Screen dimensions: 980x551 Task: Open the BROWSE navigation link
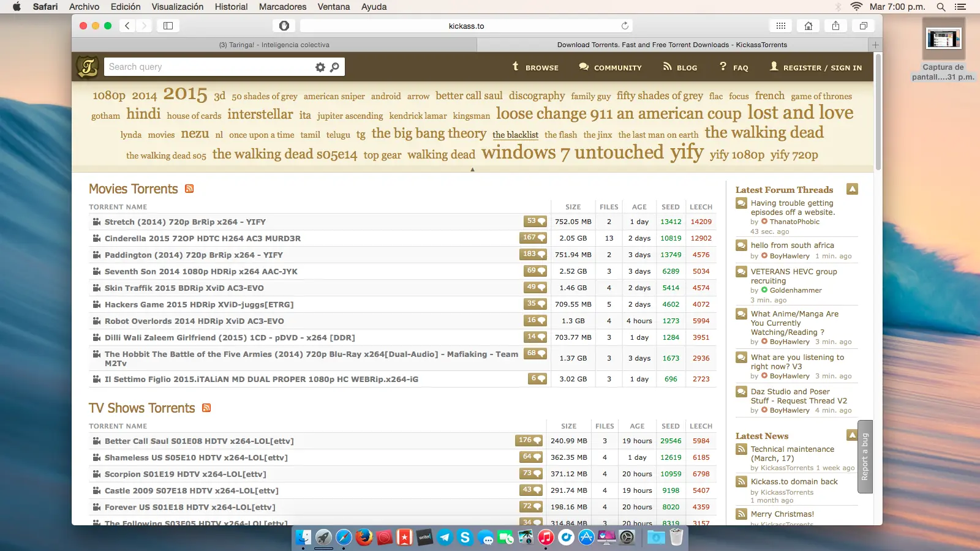[x=535, y=67]
